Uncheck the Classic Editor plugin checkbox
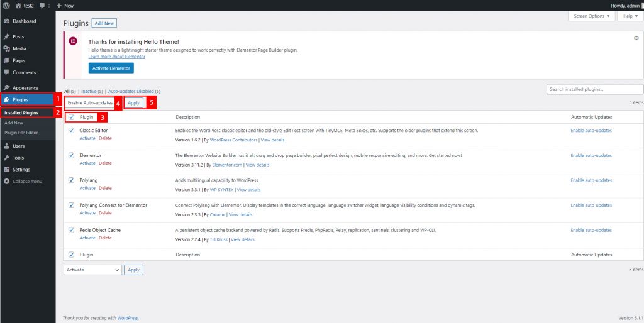This screenshot has height=323, width=644. 71,130
